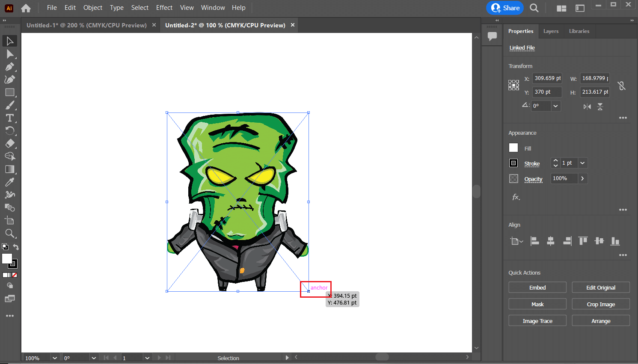638x364 pixels.
Task: Click the Embed button
Action: pos(537,287)
